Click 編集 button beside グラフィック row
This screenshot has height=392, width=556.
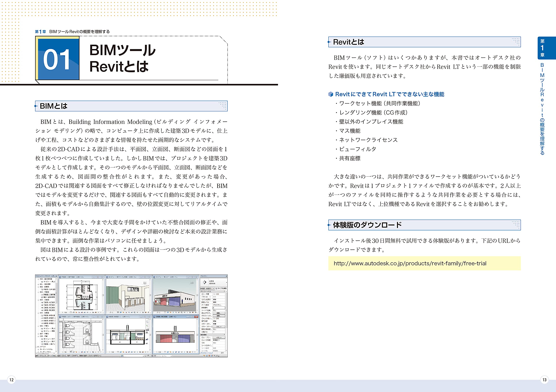pyautogui.click(x=219, y=316)
